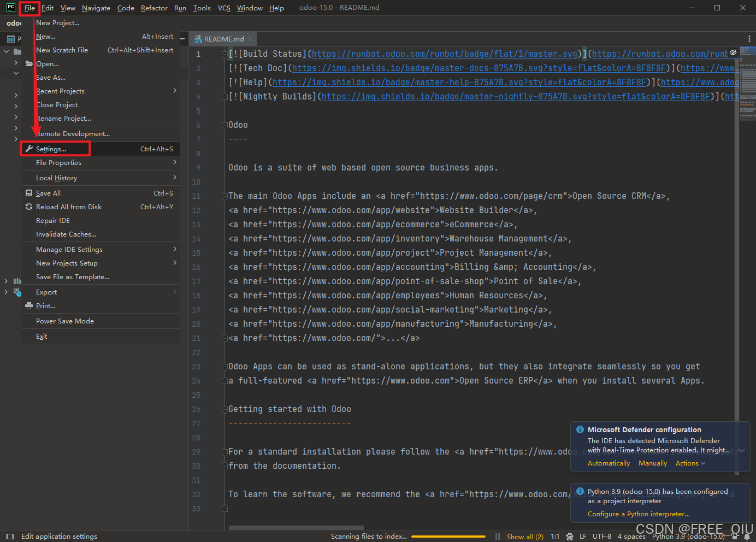Open the editor tabs three-dot menu
756x542 pixels.
(x=749, y=39)
